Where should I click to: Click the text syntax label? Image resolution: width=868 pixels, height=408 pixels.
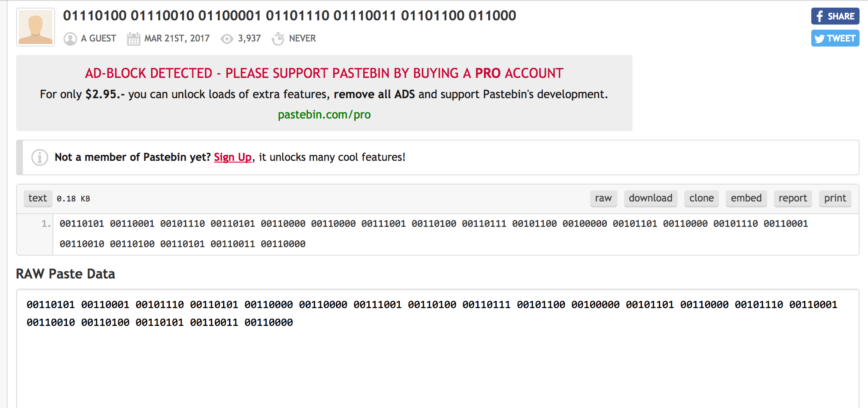(x=38, y=198)
